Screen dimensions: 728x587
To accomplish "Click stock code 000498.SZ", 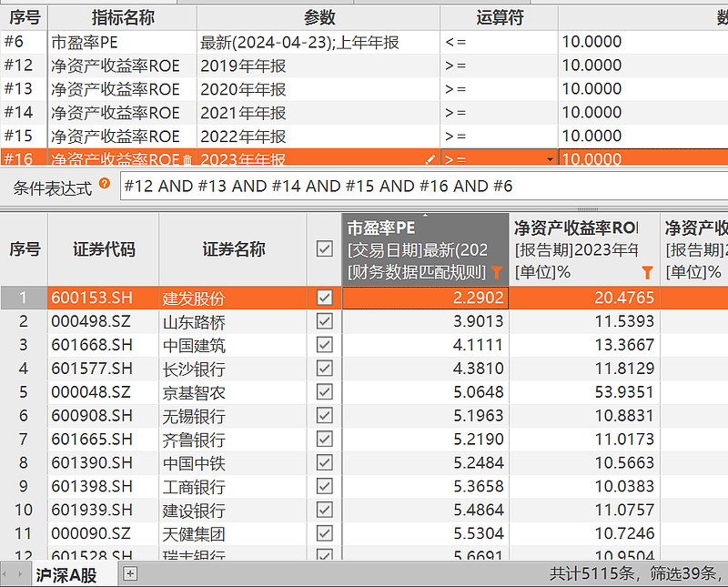I will tap(91, 321).
